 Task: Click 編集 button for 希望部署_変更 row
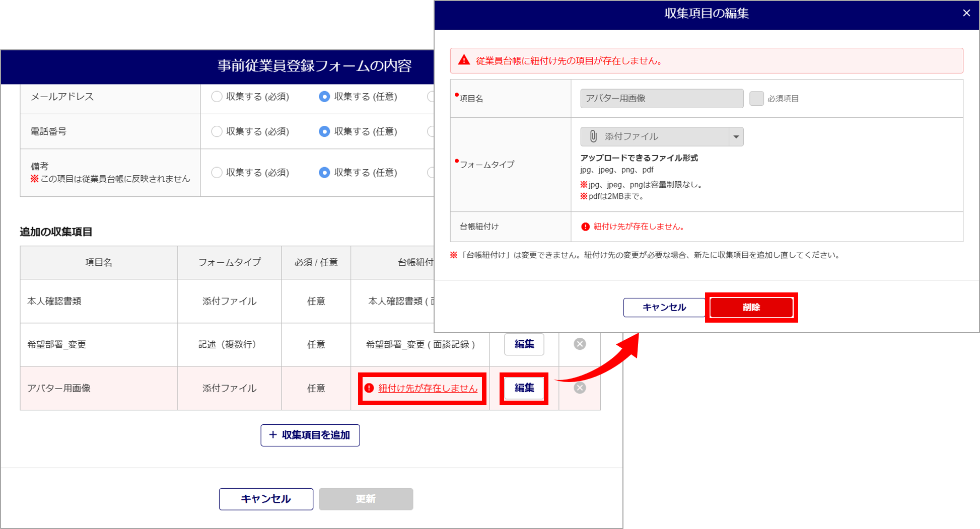[x=524, y=344]
